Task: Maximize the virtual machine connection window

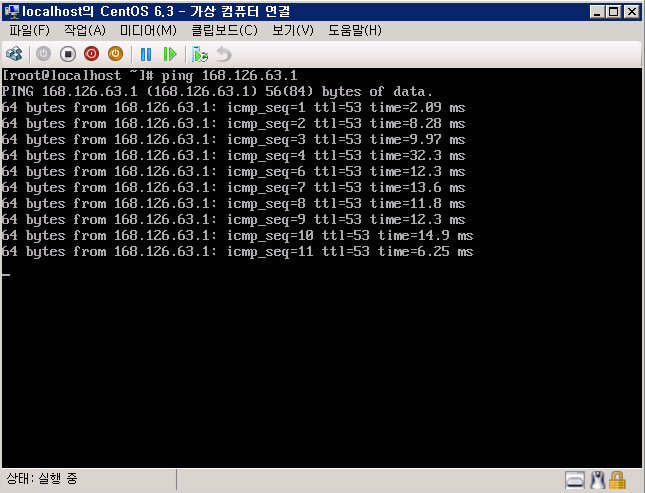Action: pos(614,12)
